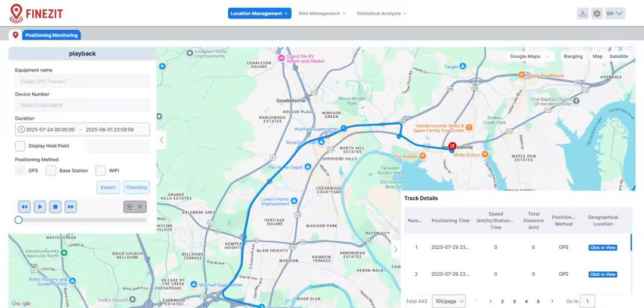644x308 pixels.
Task: Click the Google logo on the map
Action: pos(21,303)
